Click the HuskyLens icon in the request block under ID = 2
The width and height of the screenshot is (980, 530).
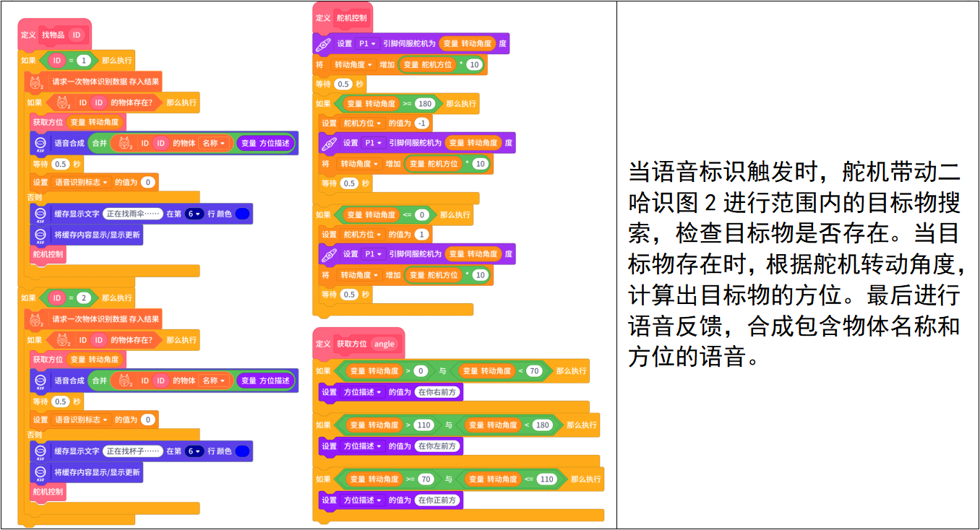tap(34, 320)
